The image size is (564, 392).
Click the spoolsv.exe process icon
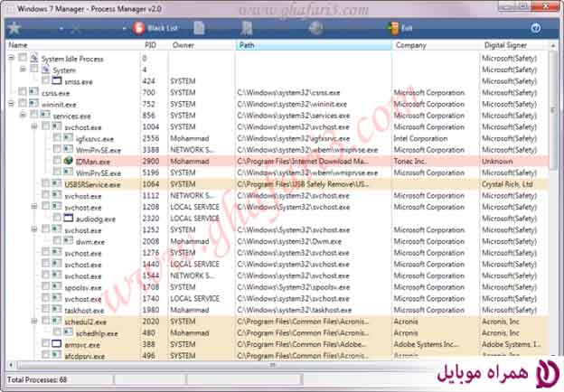point(56,286)
